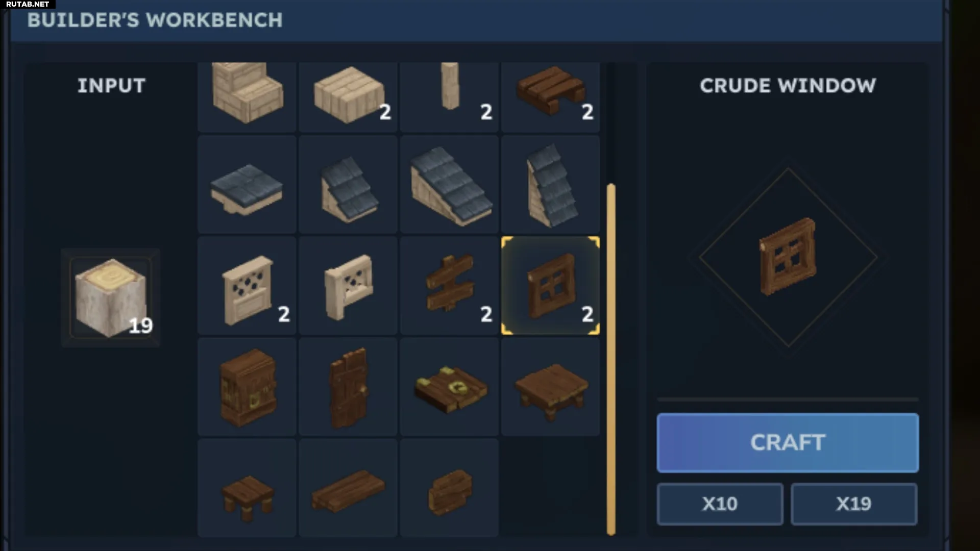Select the wooden cabinet recipe
980x551 pixels.
pos(247,387)
